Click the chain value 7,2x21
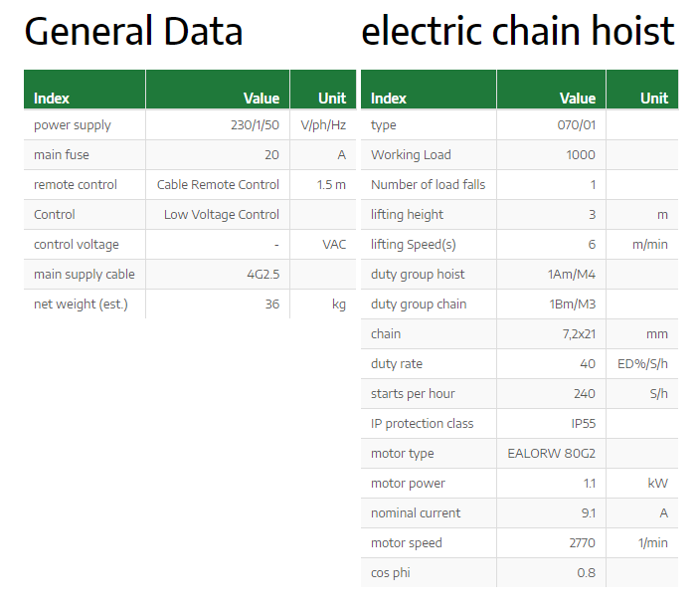The image size is (700, 609). tap(579, 334)
